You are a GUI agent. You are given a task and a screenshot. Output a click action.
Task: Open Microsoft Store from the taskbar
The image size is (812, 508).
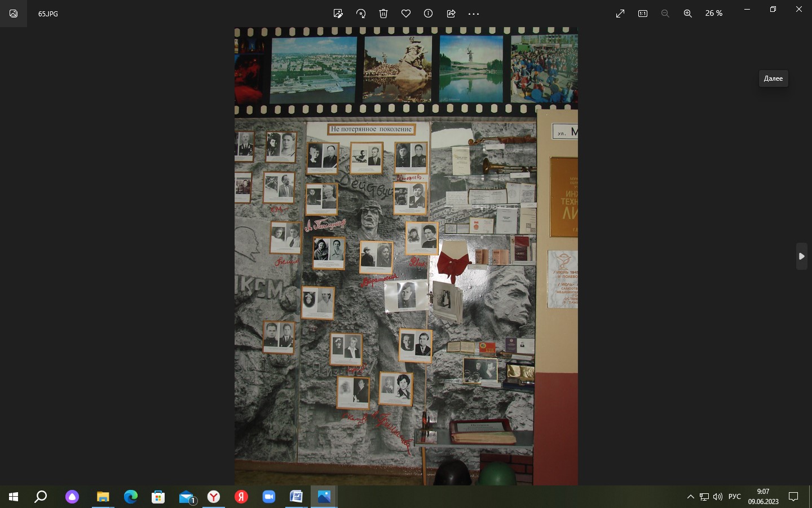tap(158, 497)
